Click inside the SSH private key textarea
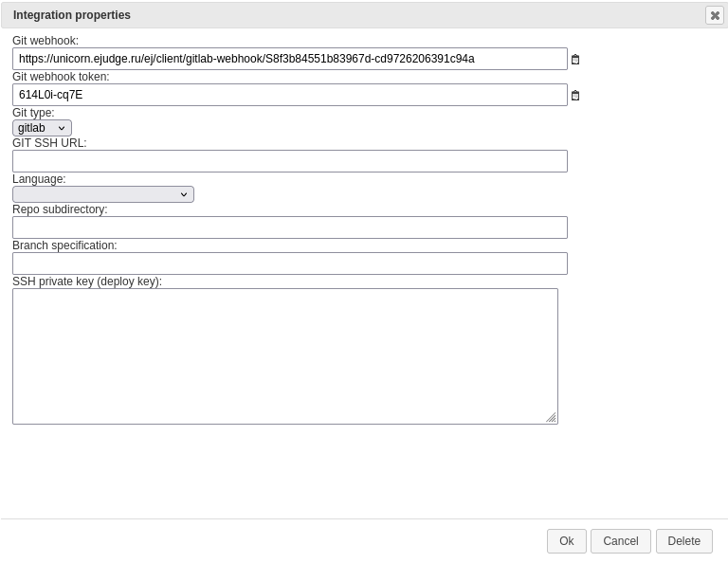 click(285, 356)
